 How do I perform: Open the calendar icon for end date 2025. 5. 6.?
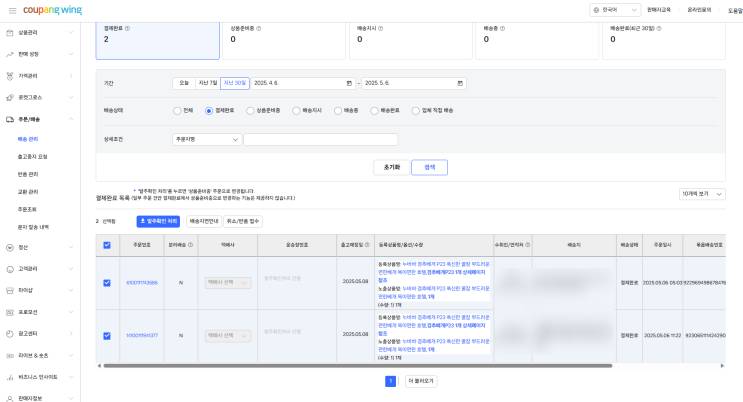point(460,83)
